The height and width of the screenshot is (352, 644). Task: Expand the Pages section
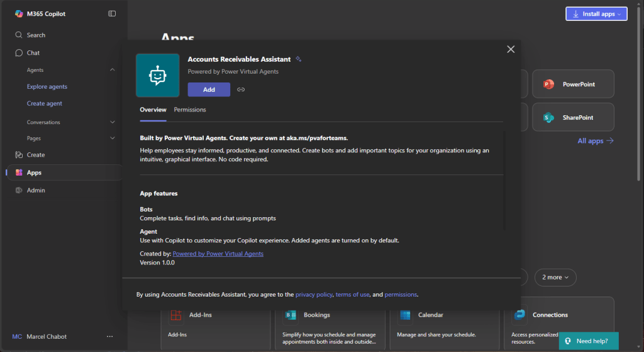pyautogui.click(x=113, y=138)
